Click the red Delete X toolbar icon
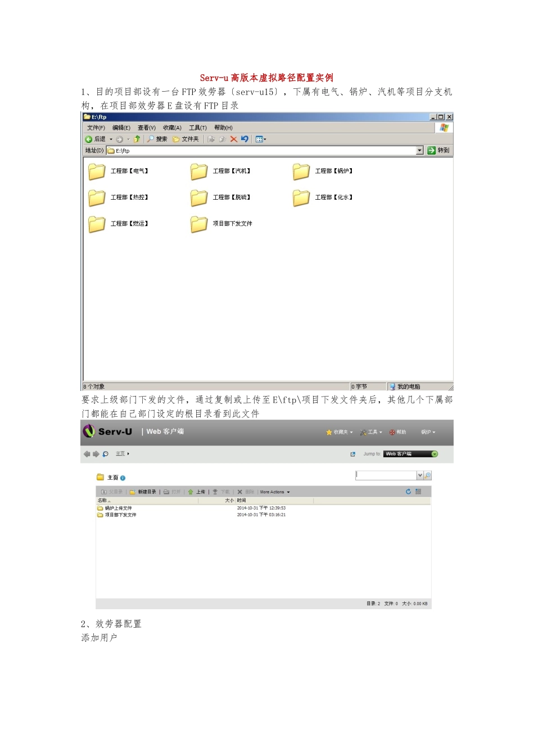The image size is (534, 756). [x=234, y=139]
